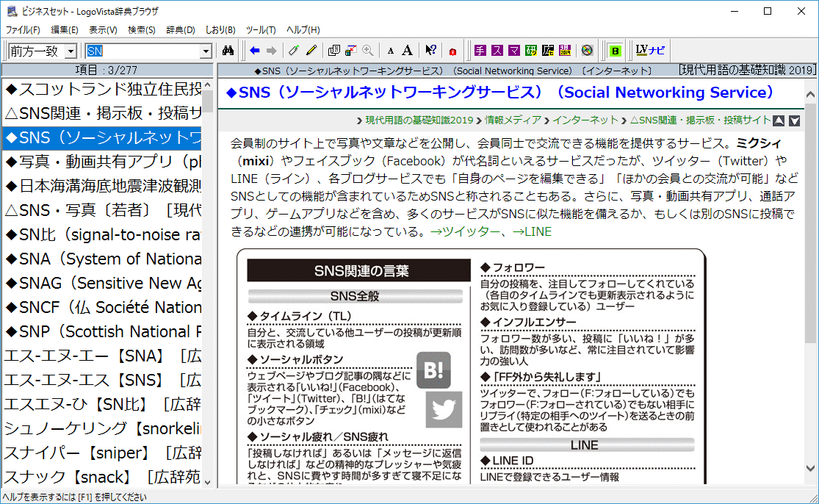Follow the 現代用語の基礎知識2019 breadcrumb link
Viewport: 819px width, 504px height.
tap(419, 120)
